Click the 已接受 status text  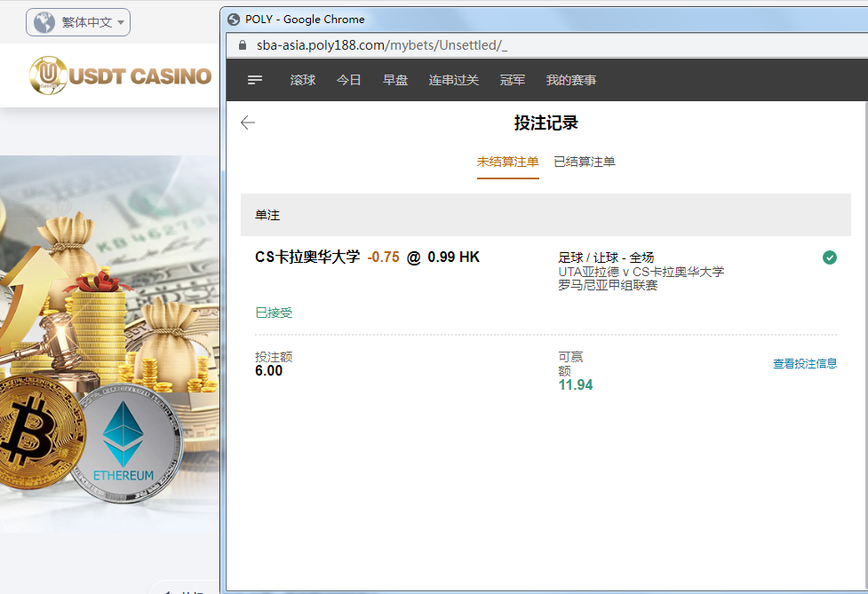pyautogui.click(x=274, y=313)
